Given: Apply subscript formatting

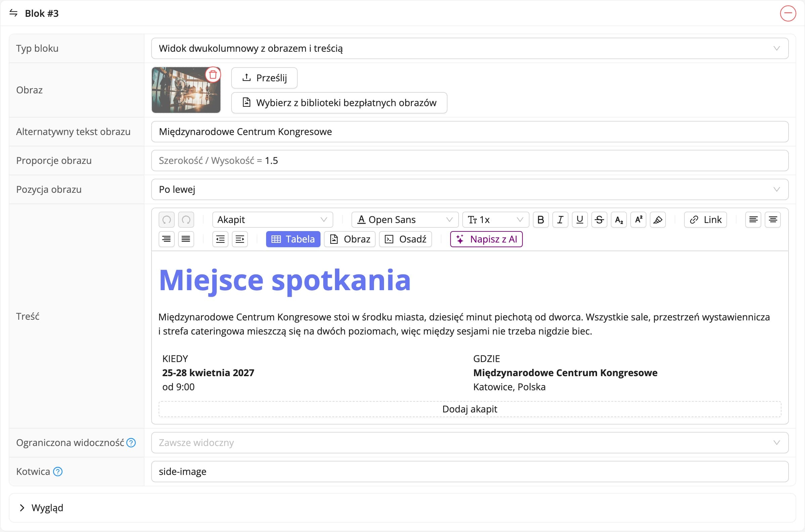Looking at the screenshot, I should (x=619, y=220).
